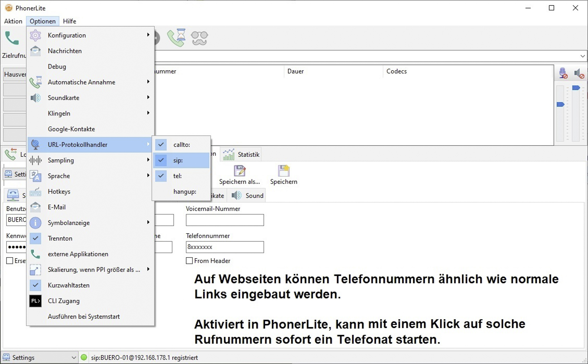This screenshot has width=588, height=364.
Task: Adjust the microphone volume slider handle
Action: (560, 104)
